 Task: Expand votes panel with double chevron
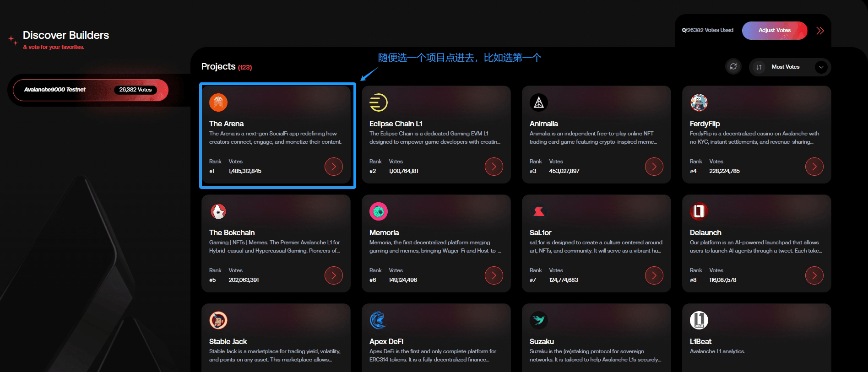[x=820, y=31]
